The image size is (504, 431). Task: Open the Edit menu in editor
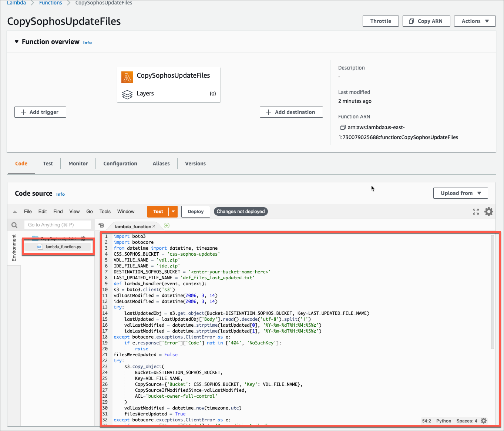click(43, 212)
